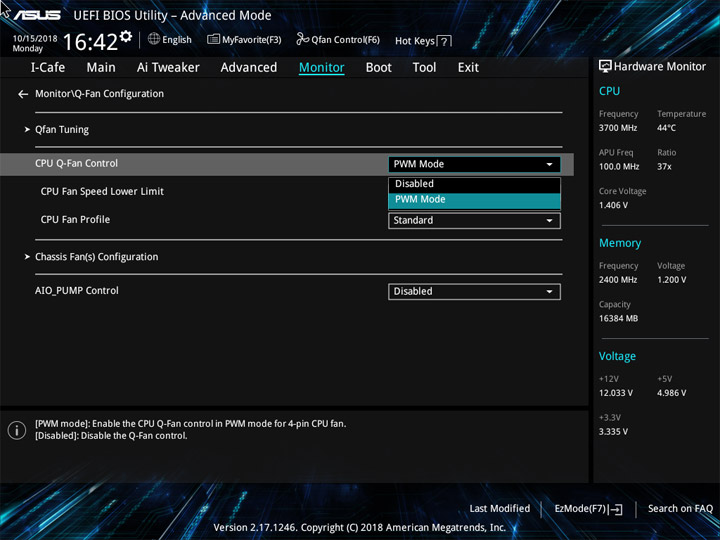Open the CPU Fan Profile Standard dropdown
Image resolution: width=720 pixels, height=540 pixels.
[x=474, y=220]
